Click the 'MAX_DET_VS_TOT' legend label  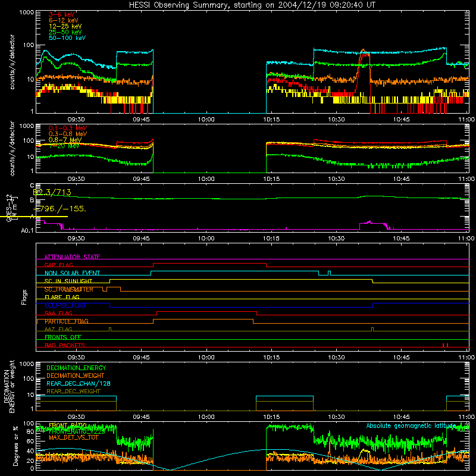(x=74, y=437)
